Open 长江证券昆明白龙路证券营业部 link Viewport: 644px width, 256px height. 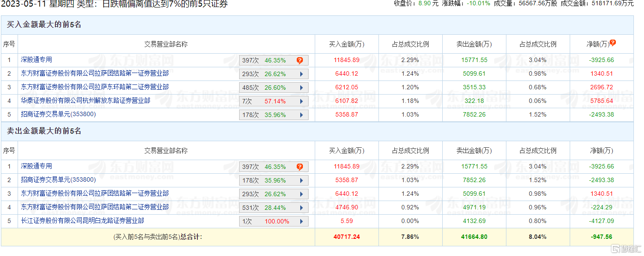[82, 220]
